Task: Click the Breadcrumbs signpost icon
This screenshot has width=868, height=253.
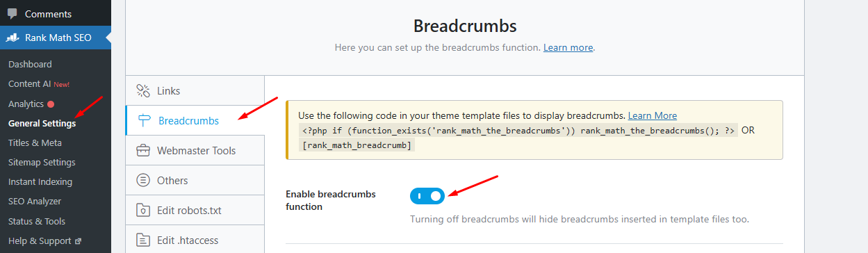Action: tap(144, 120)
